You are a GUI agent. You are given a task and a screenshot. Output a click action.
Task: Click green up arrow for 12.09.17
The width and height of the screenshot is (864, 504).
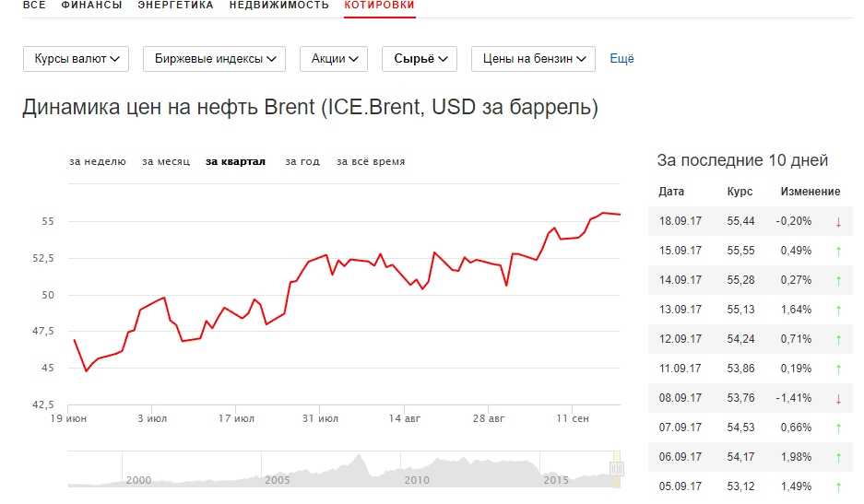click(838, 339)
